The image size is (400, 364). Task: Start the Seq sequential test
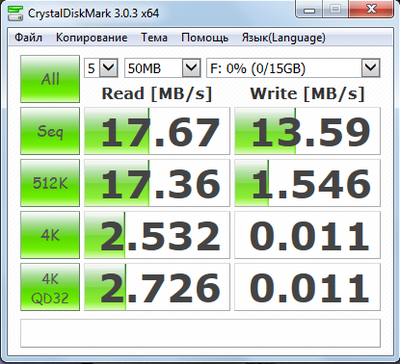click(x=50, y=131)
